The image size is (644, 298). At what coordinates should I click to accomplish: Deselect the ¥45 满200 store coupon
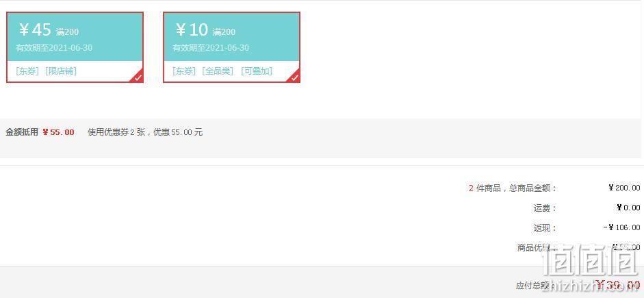(x=75, y=47)
